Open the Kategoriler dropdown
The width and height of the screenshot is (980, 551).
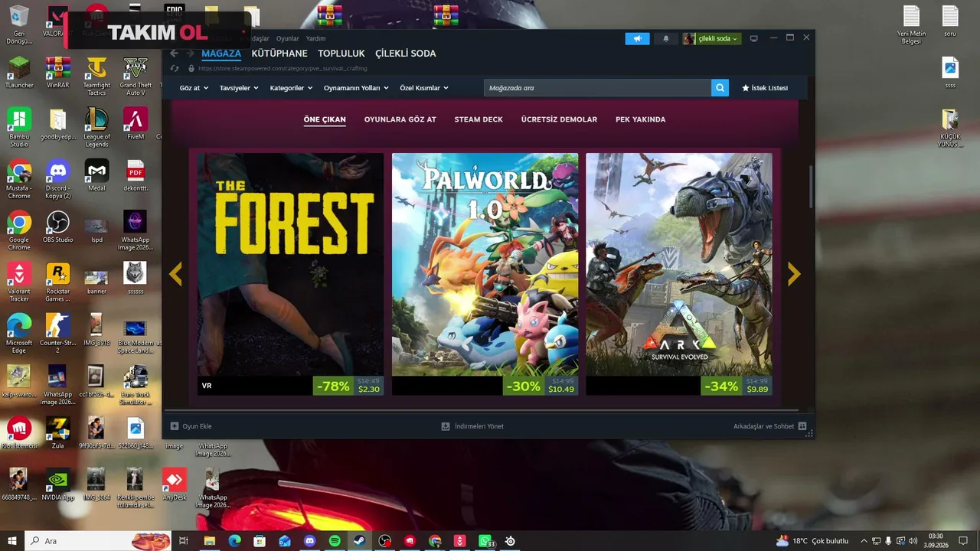pos(291,88)
